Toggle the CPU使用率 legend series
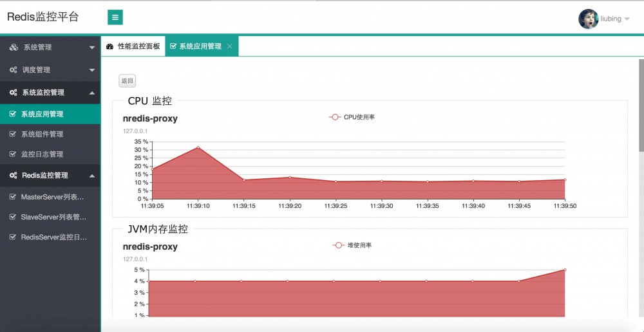The image size is (644, 332). 352,117
